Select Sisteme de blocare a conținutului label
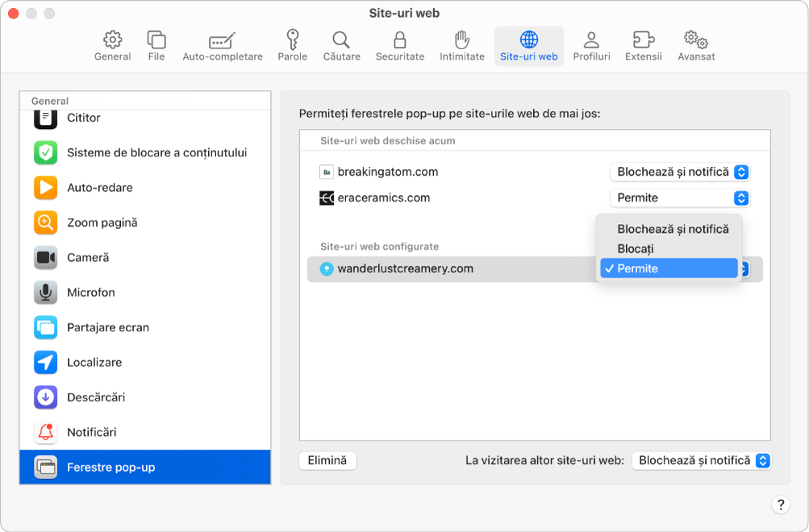This screenshot has height=532, width=809. 156,153
